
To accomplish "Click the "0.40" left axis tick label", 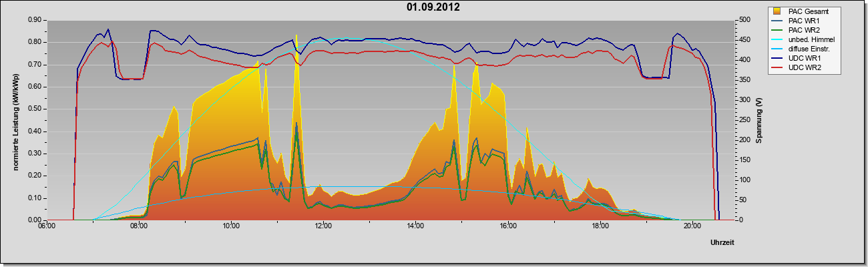I will click(35, 131).
